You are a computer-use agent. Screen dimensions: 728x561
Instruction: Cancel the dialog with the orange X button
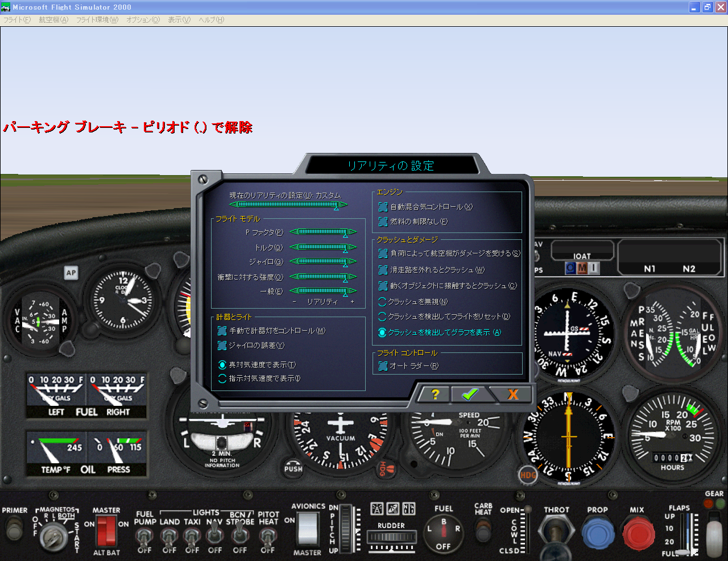512,394
